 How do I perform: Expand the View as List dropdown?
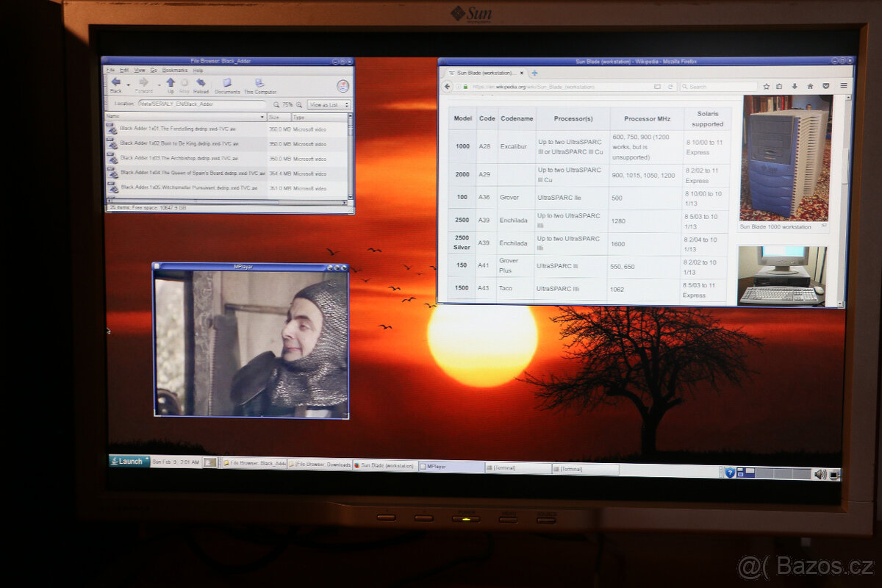pos(329,104)
